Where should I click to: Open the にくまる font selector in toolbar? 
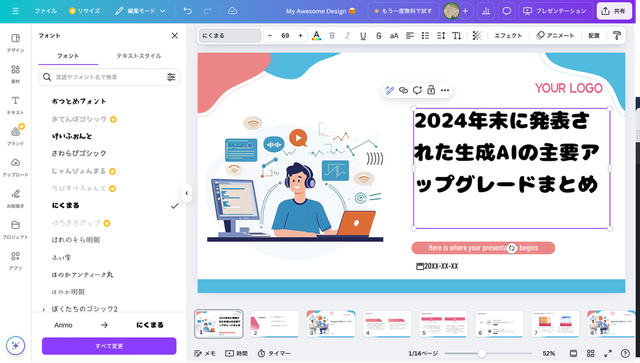(230, 36)
